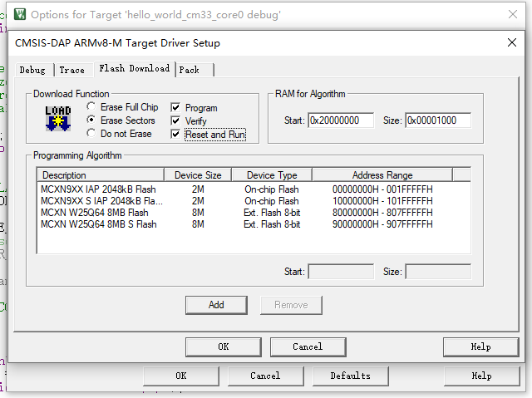532x398 pixels.
Task: Click Programming Algorithm Size field
Action: (438, 272)
